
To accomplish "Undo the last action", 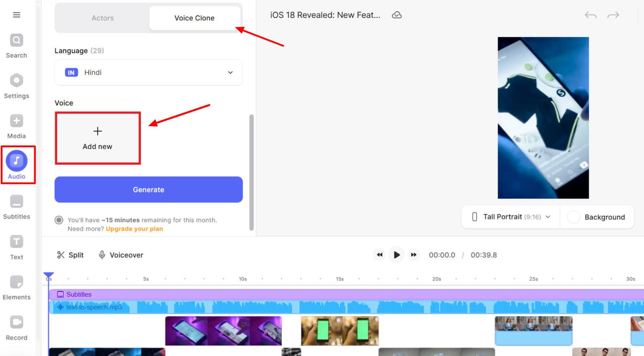I will 591,15.
